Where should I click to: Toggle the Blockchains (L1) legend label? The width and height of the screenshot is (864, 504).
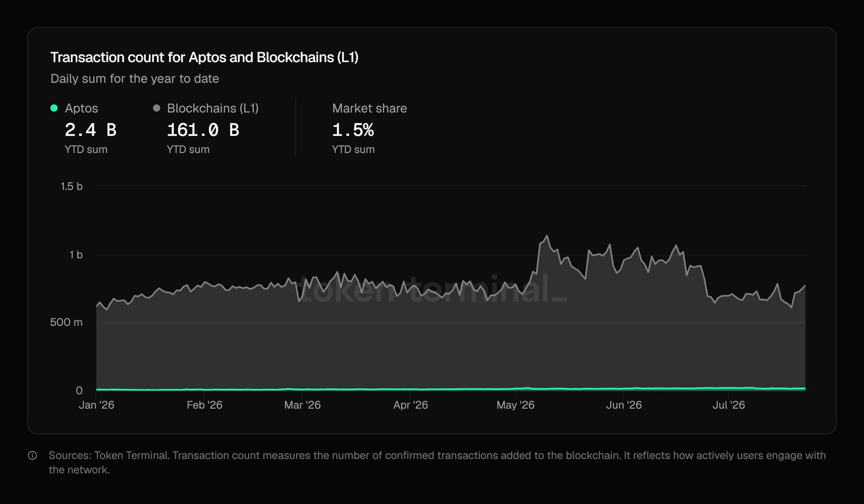pyautogui.click(x=213, y=108)
